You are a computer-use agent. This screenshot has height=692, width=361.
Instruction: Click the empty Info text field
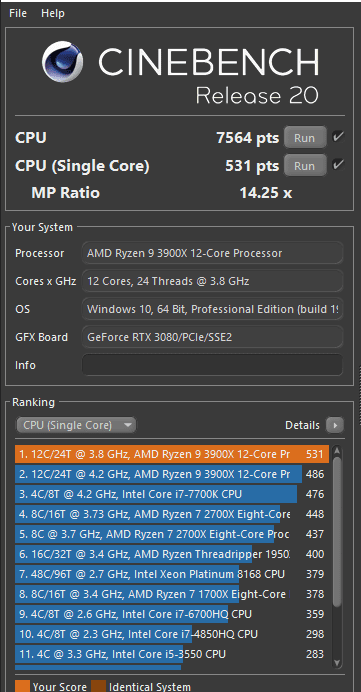click(212, 365)
